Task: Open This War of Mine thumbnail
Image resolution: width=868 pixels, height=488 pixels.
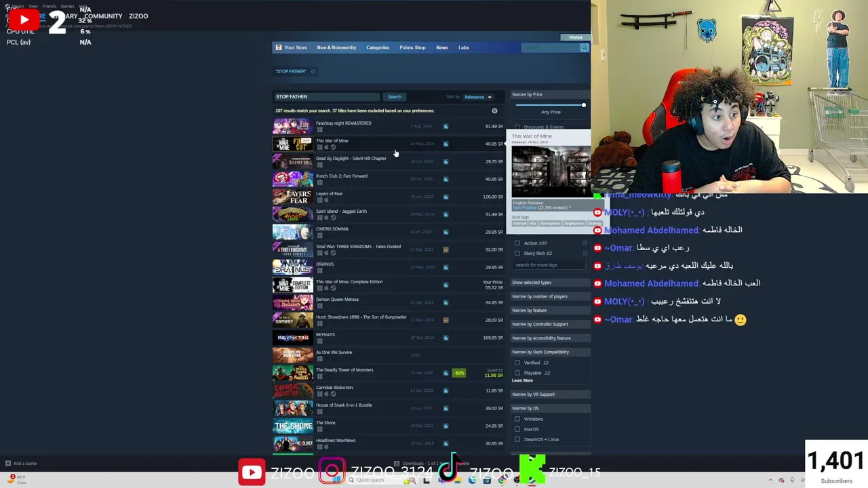Action: pyautogui.click(x=293, y=144)
